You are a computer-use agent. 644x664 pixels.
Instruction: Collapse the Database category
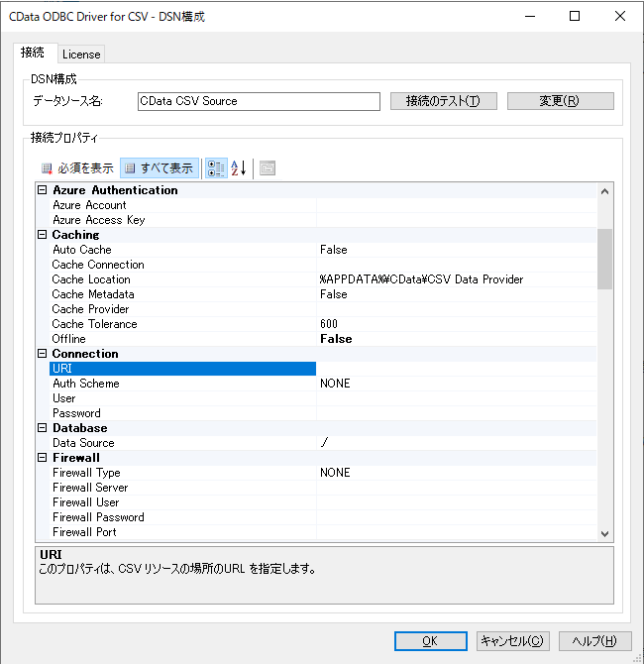(42, 428)
